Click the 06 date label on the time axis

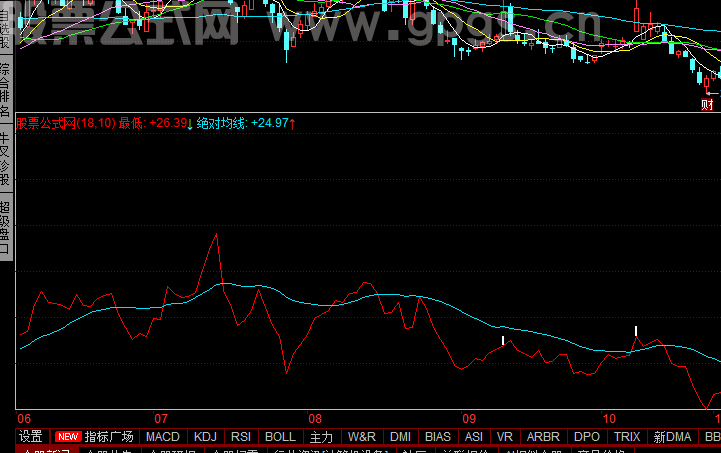24,419
